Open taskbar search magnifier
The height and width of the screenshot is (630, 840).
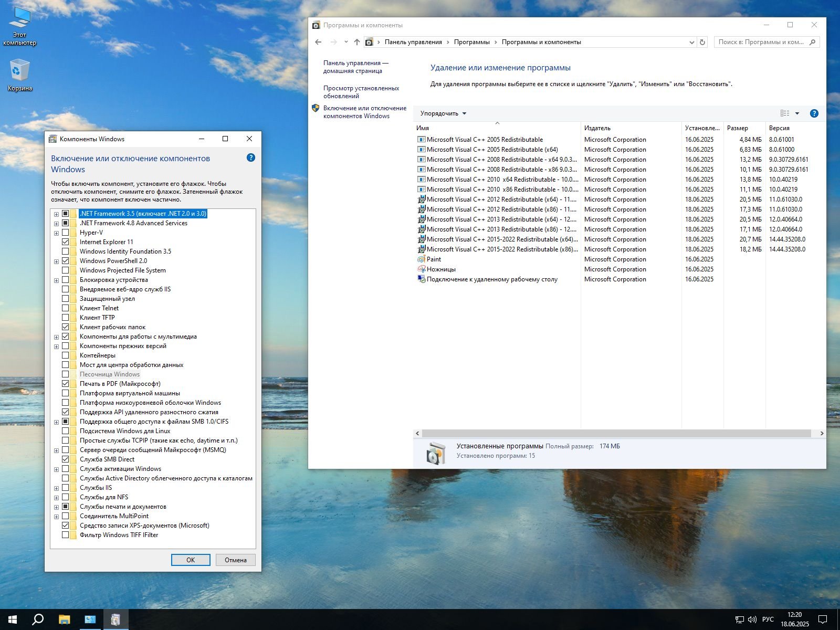[38, 619]
